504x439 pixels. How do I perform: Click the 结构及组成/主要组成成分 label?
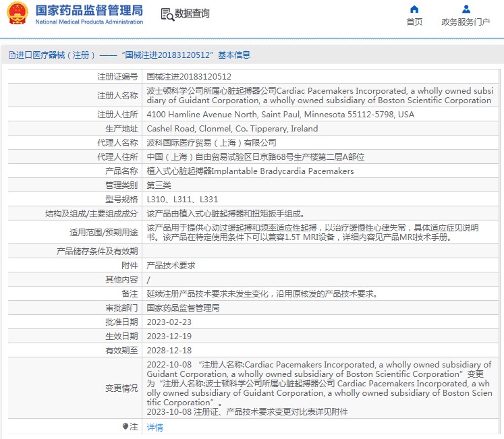coord(92,213)
